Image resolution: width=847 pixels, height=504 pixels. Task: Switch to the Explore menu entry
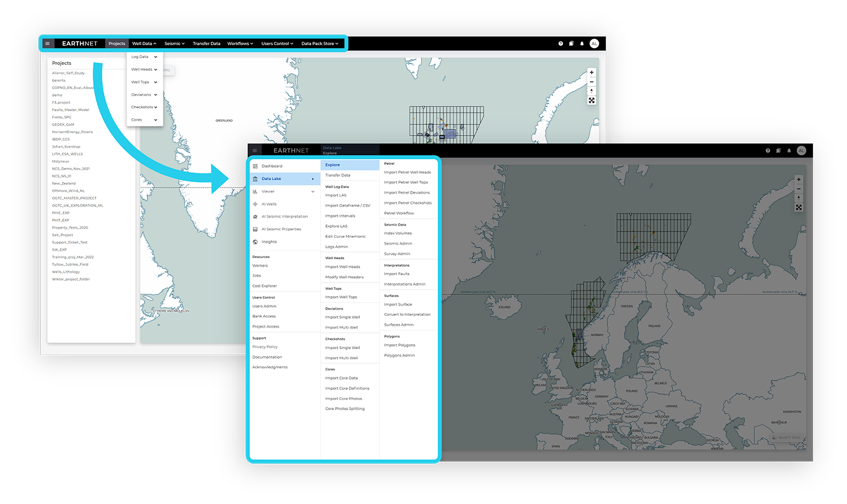pos(332,164)
